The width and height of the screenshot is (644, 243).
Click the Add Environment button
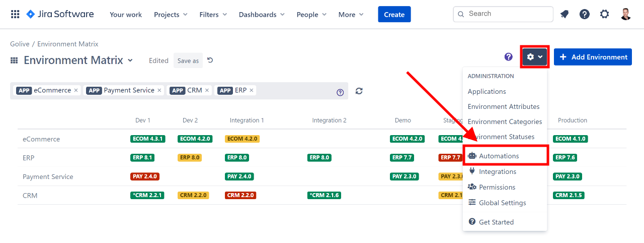[593, 57]
